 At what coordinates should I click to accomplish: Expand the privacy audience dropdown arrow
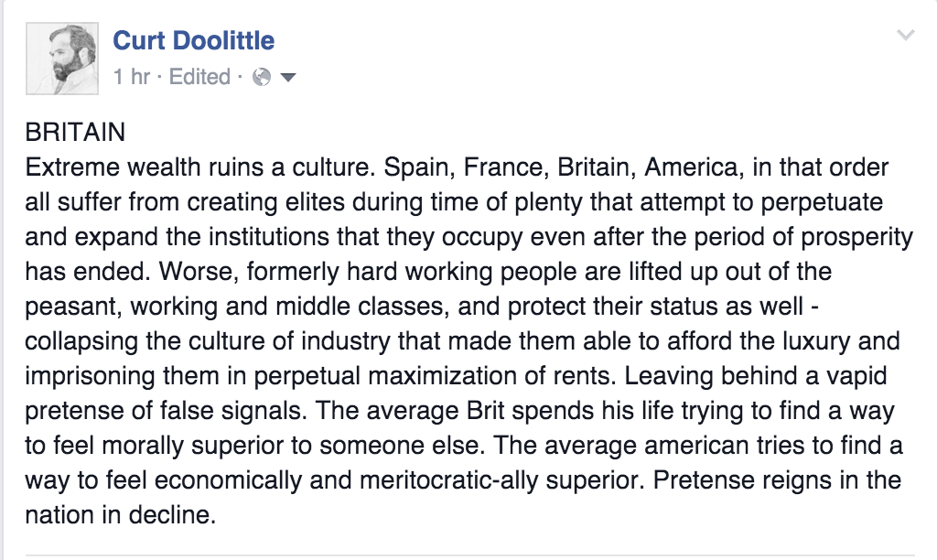click(x=287, y=78)
